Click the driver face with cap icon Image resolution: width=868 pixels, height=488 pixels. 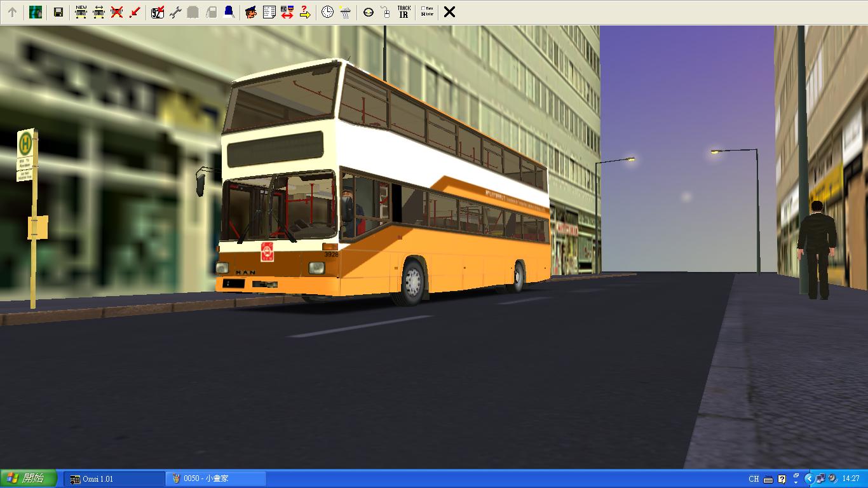(251, 12)
